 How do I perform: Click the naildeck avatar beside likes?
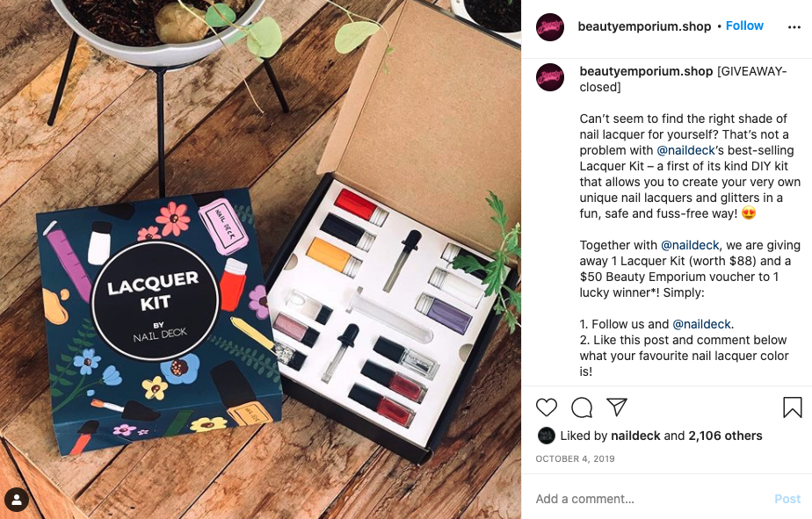point(546,436)
